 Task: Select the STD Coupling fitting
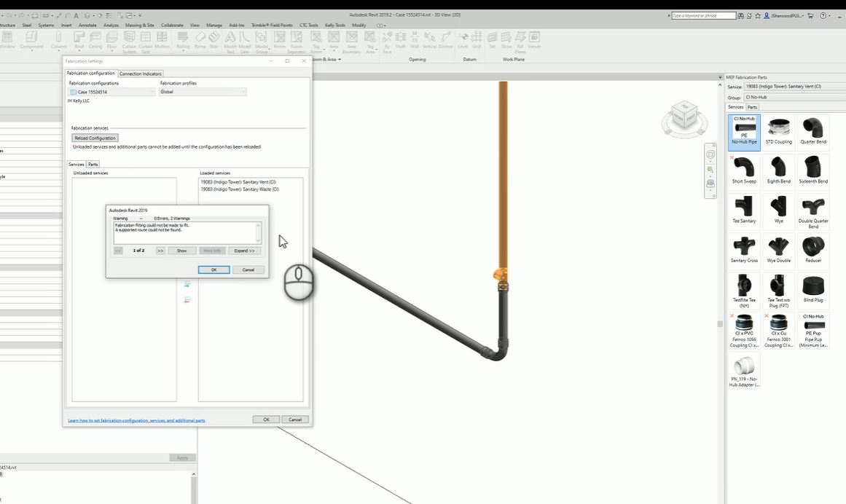click(x=778, y=130)
